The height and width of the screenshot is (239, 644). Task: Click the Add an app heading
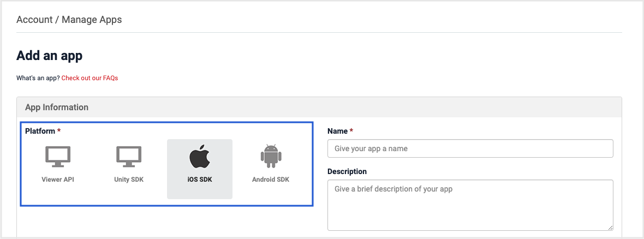pyautogui.click(x=49, y=56)
